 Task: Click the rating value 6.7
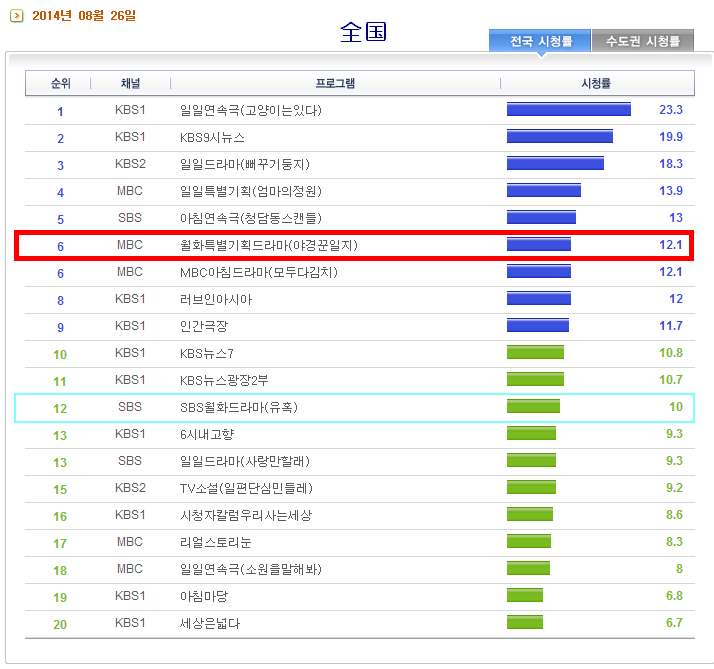(x=674, y=623)
